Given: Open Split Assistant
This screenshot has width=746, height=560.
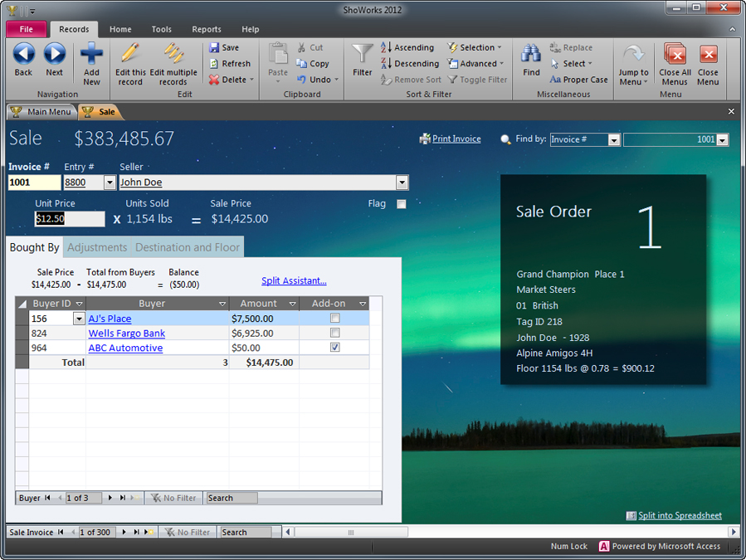Looking at the screenshot, I should pos(294,280).
